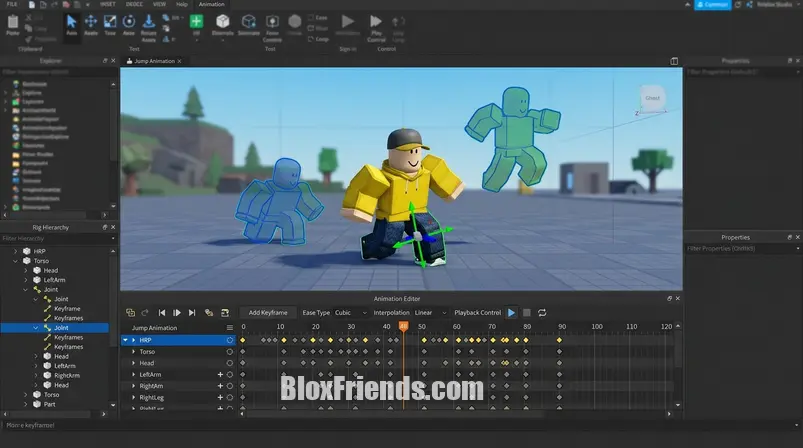Select the arrow Select tool in ribbon
This screenshot has height=448, width=803.
[72, 23]
